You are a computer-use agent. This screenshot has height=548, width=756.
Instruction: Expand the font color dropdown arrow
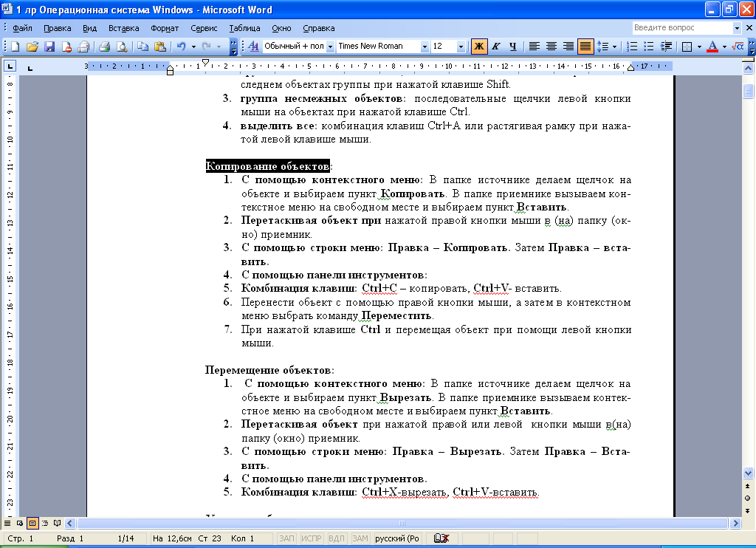pyautogui.click(x=724, y=47)
